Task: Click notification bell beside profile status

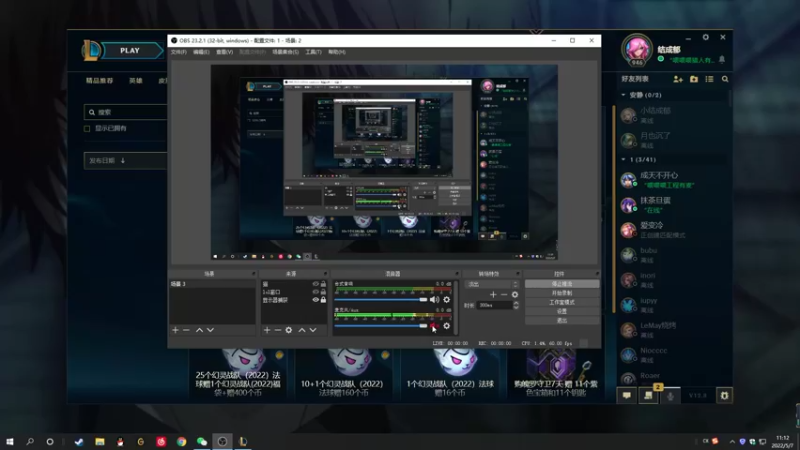Action: click(x=722, y=59)
